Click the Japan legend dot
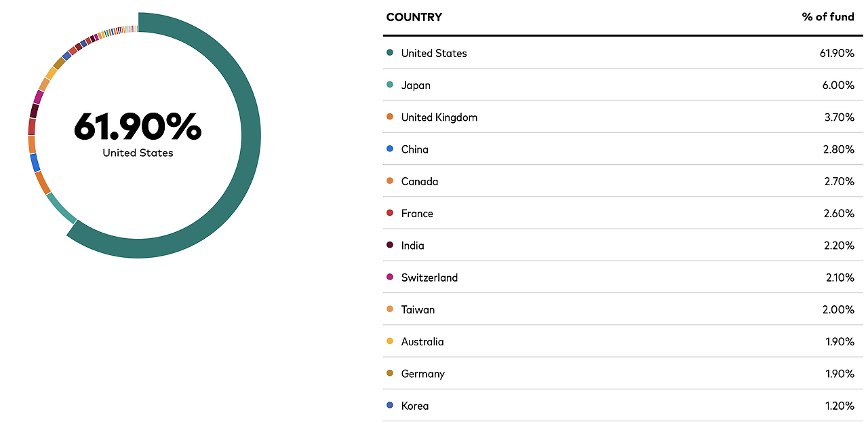868x422 pixels. click(390, 85)
